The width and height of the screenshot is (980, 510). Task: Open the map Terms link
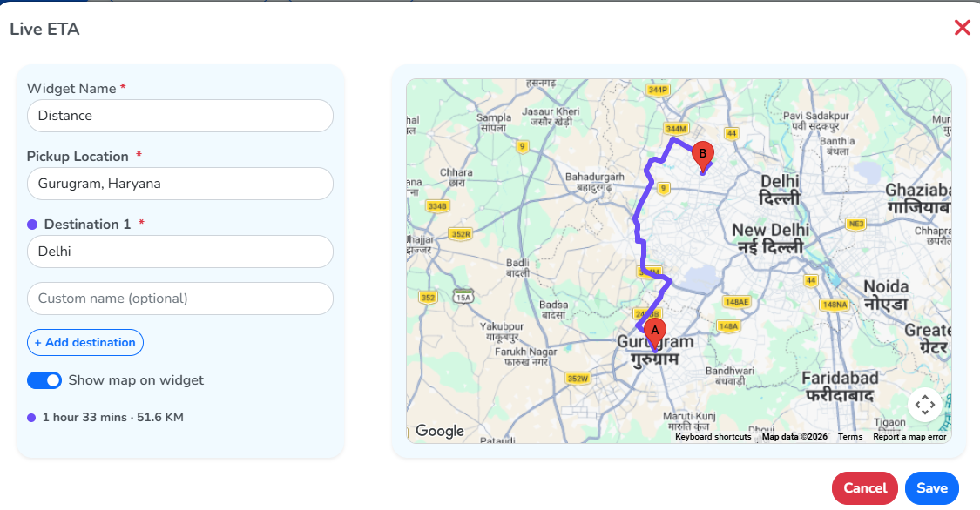click(850, 437)
